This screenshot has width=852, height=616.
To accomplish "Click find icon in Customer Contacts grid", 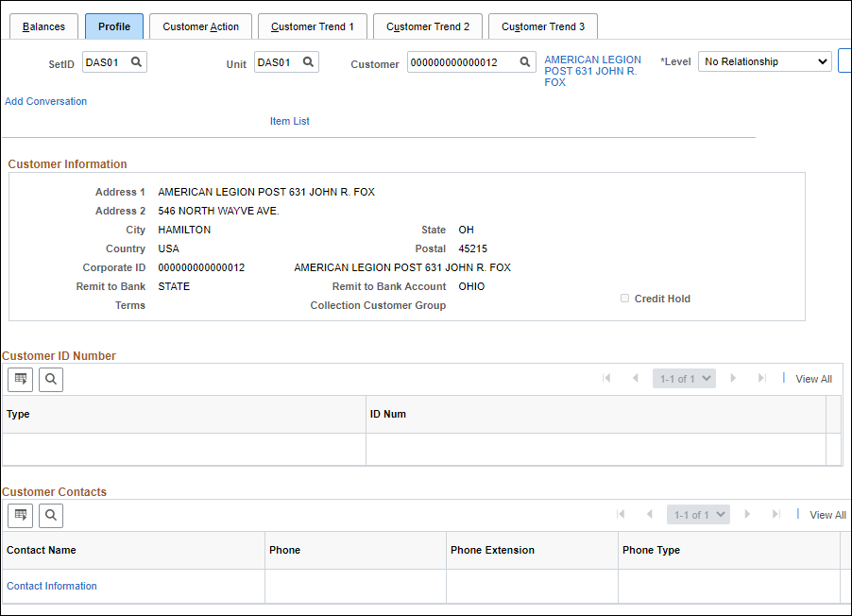I will 51,515.
